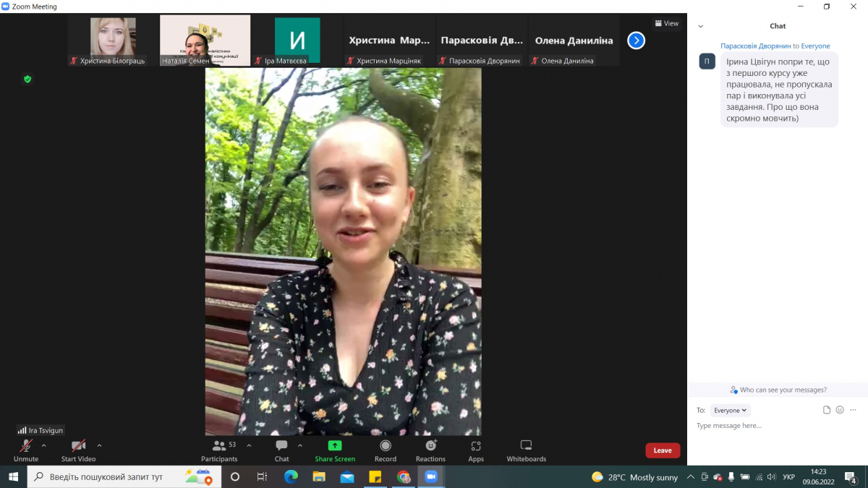Click the file attachment icon in chat
Image resolution: width=868 pixels, height=488 pixels.
click(x=827, y=410)
